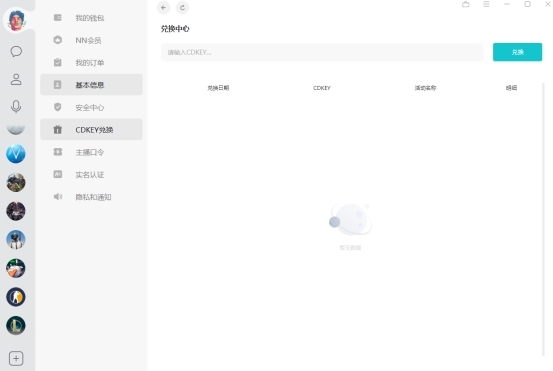
Task: Select the blue V channel icon
Action: (16, 154)
